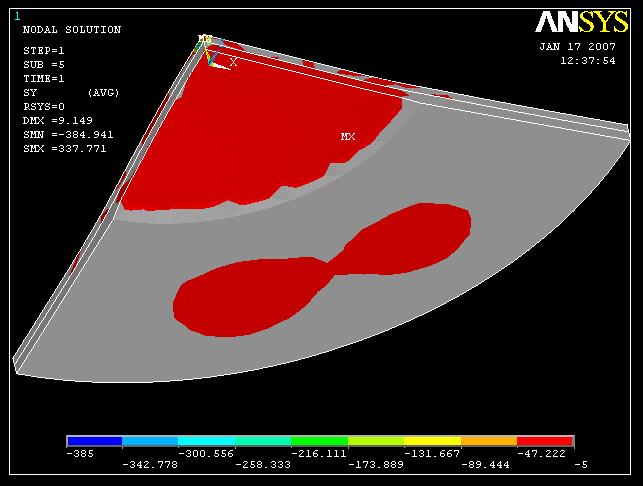Click the SUB =5 label

coord(43,65)
